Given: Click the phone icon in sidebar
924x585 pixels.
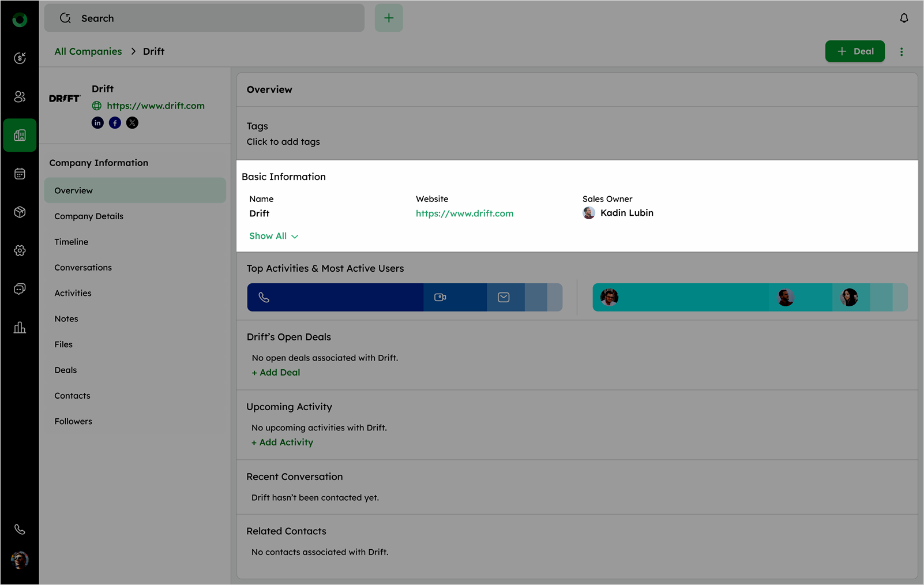Looking at the screenshot, I should point(20,529).
